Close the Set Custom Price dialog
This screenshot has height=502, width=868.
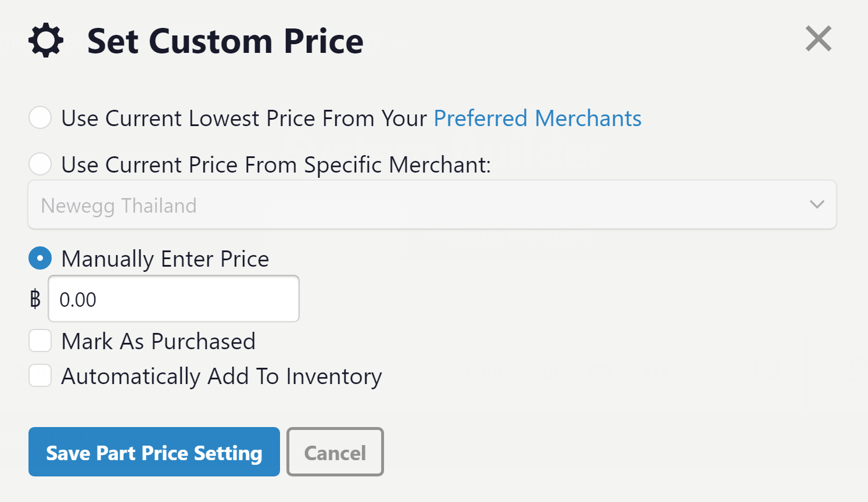click(x=819, y=39)
